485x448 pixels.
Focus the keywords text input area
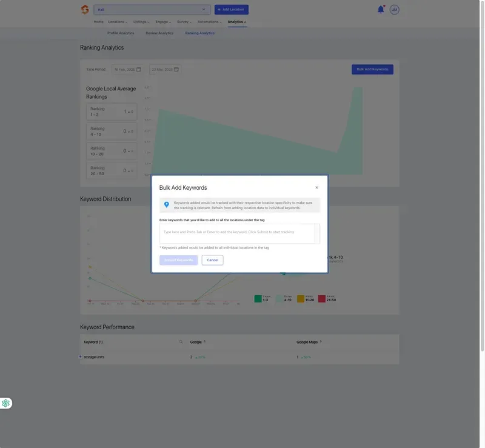tap(239, 233)
